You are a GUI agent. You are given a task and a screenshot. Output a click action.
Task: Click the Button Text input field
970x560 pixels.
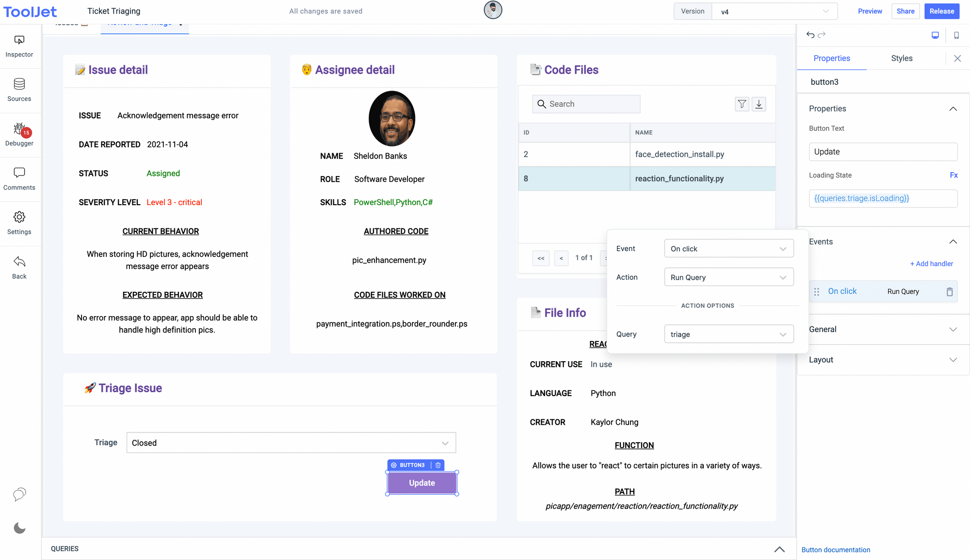click(x=883, y=152)
